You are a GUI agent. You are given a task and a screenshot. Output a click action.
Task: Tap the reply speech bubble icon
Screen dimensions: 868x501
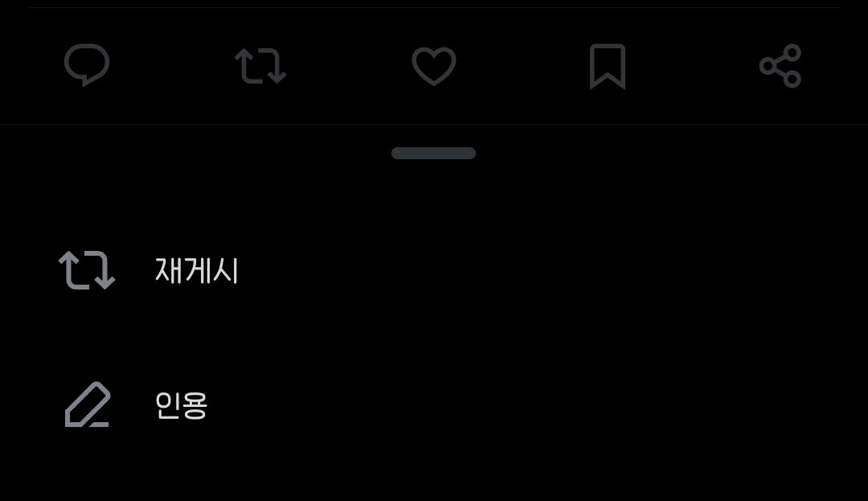coord(87,65)
